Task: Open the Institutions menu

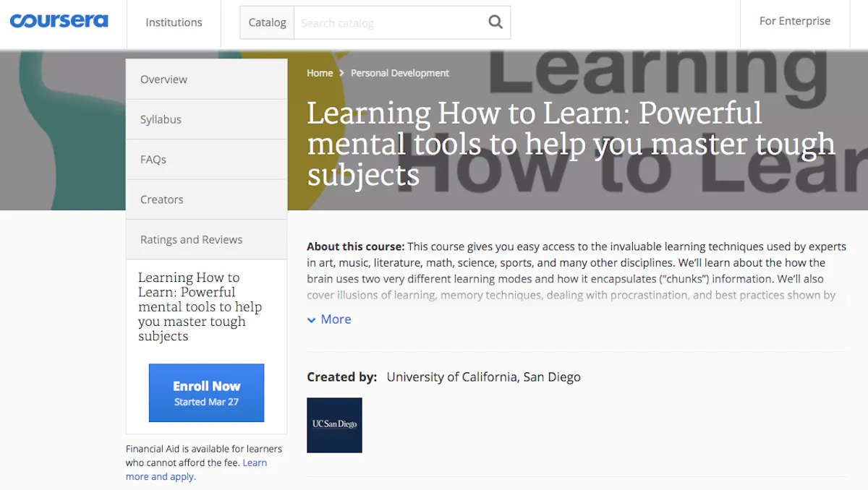Action: click(x=174, y=22)
